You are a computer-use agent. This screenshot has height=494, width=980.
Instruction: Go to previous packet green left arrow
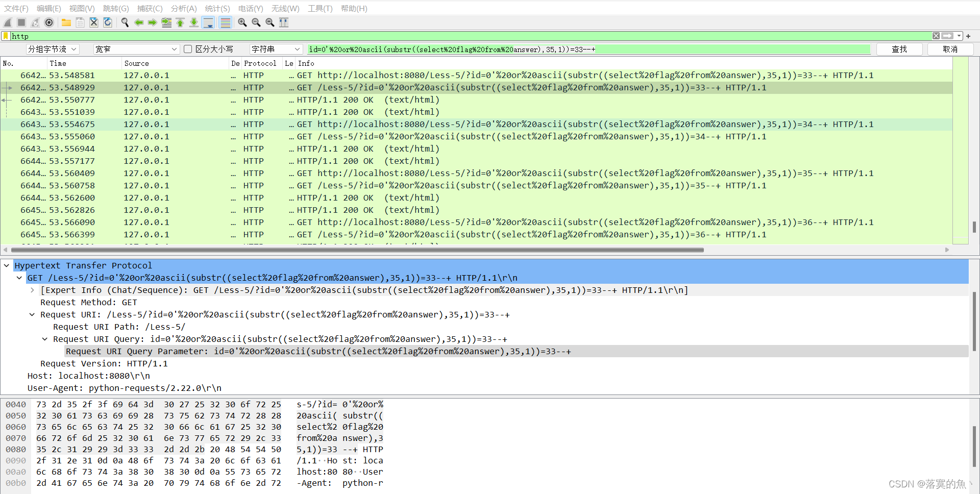pos(139,22)
